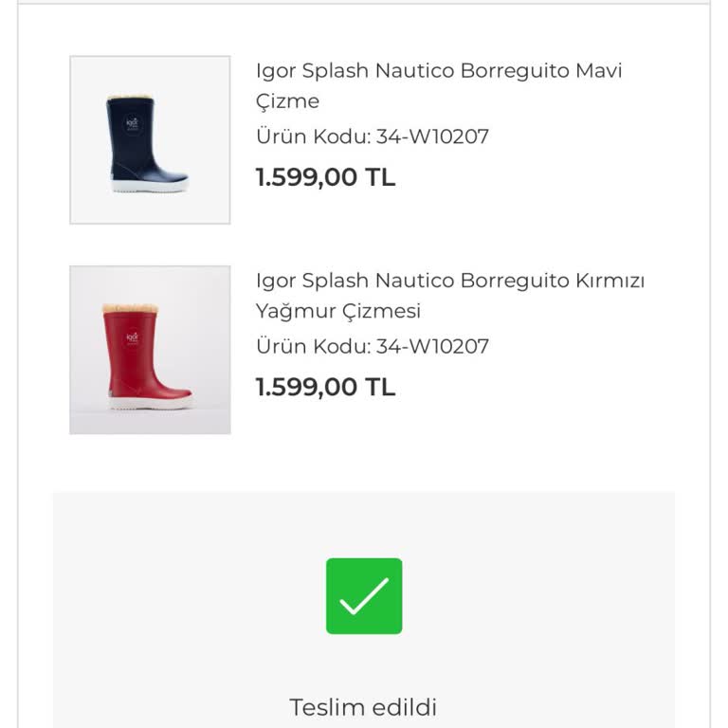Open the navy blue boot product image
This screenshot has width=728, height=728.
[150, 140]
